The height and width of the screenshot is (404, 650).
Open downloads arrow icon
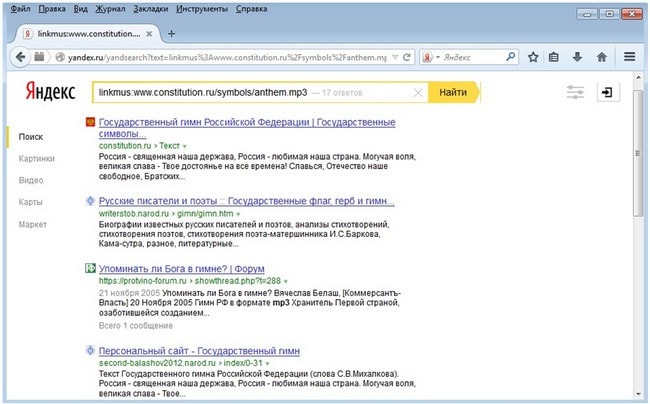click(x=577, y=57)
